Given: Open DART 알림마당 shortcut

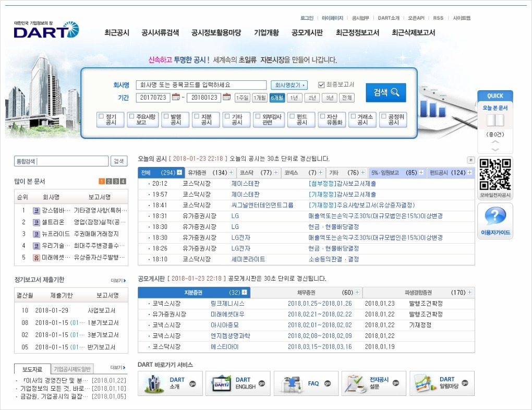Looking at the screenshot, I should (x=442, y=383).
